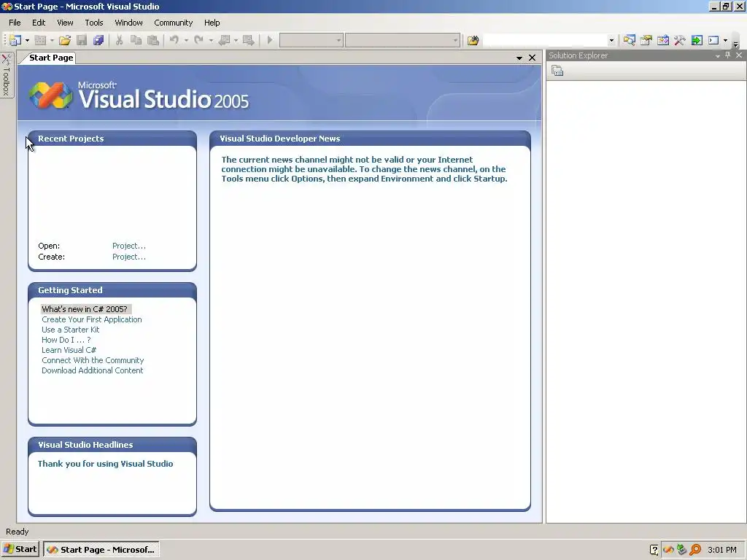Screen dimensions: 747x560
Task: Click Connect With the Community link
Action: [x=93, y=360]
